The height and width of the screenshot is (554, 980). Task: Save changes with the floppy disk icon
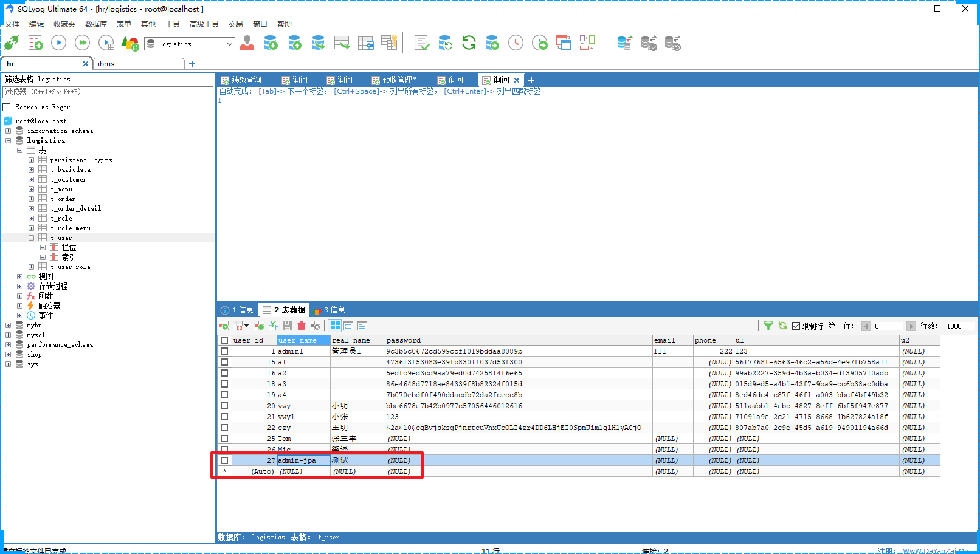(x=288, y=326)
